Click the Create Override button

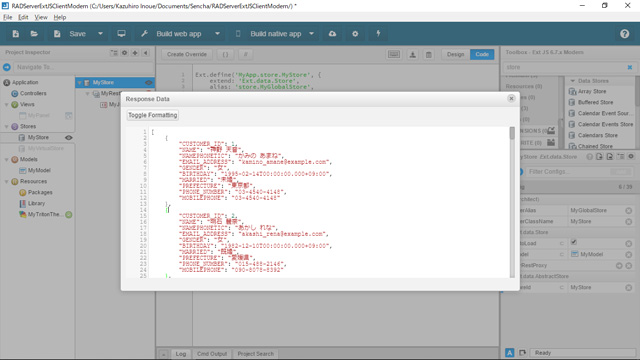(x=187, y=54)
